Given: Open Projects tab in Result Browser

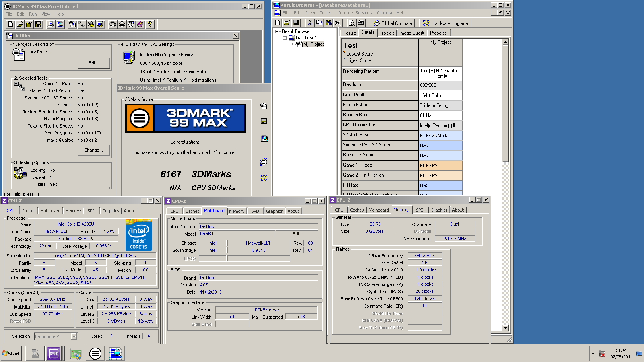Looking at the screenshot, I should [x=387, y=33].
